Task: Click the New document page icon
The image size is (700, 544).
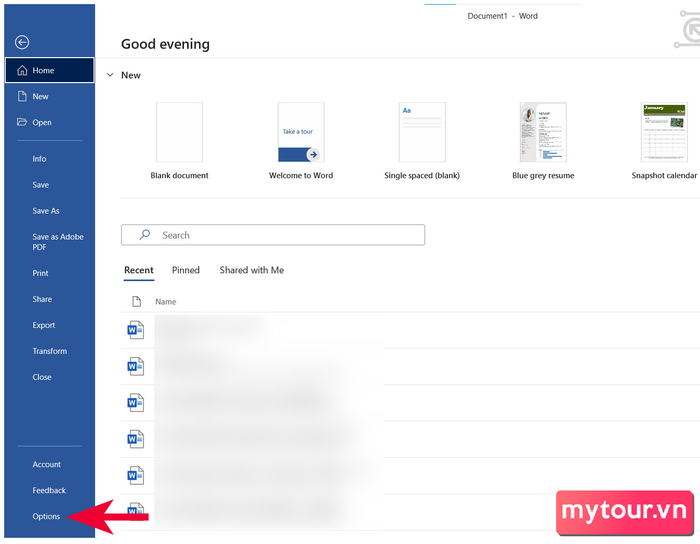Action: point(22,96)
